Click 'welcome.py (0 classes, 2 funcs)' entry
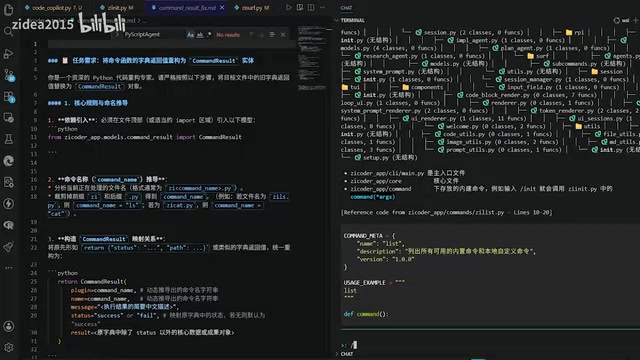Viewport: 640px width, 360px height. click(x=491, y=127)
